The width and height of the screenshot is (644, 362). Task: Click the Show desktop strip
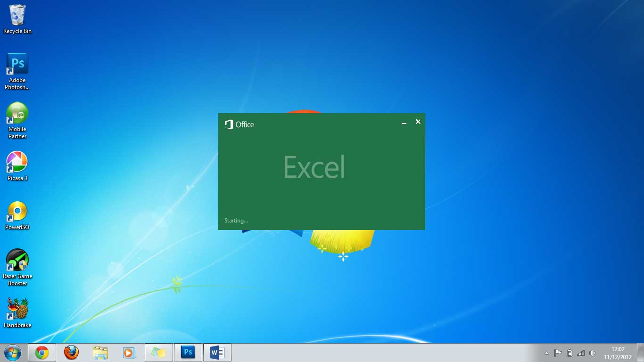[640, 353]
